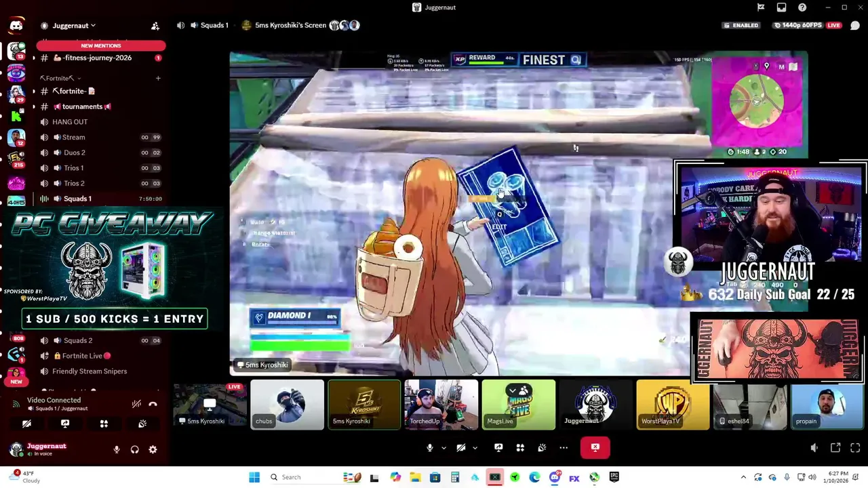
Task: Open the Help question mark icon
Action: 802,7
